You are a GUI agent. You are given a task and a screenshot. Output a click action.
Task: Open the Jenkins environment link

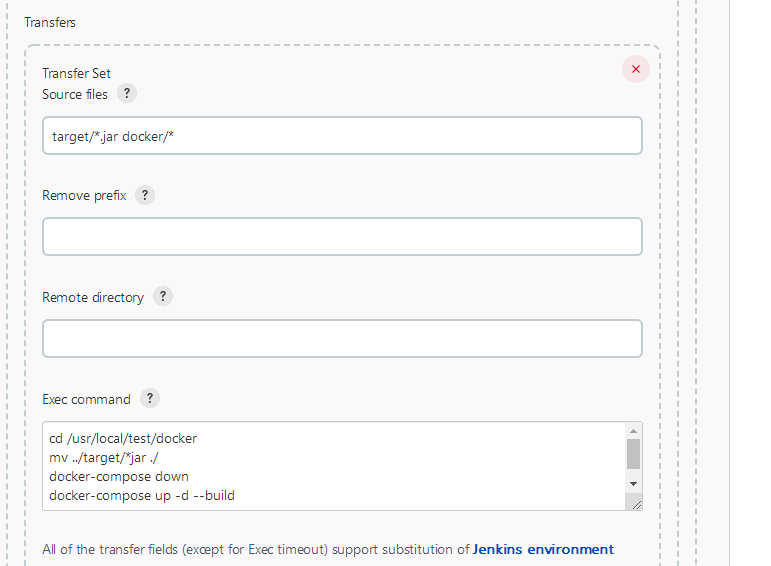tap(543, 549)
